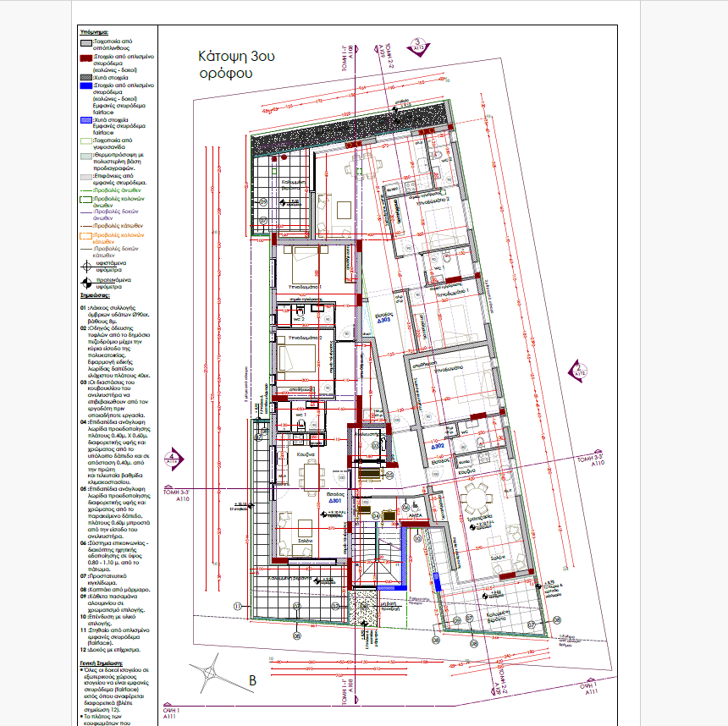This screenshot has width=728, height=726.
Task: Click the existing elevation symbol in legend
Action: (x=86, y=266)
